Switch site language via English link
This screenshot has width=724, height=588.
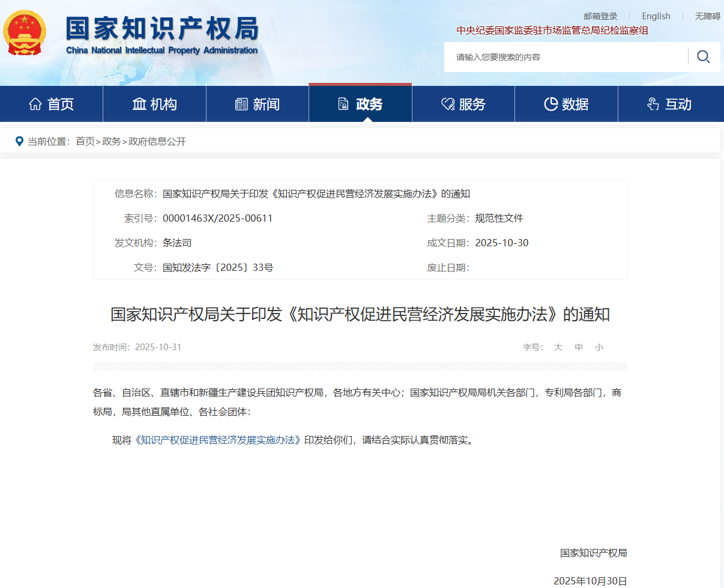click(x=656, y=16)
